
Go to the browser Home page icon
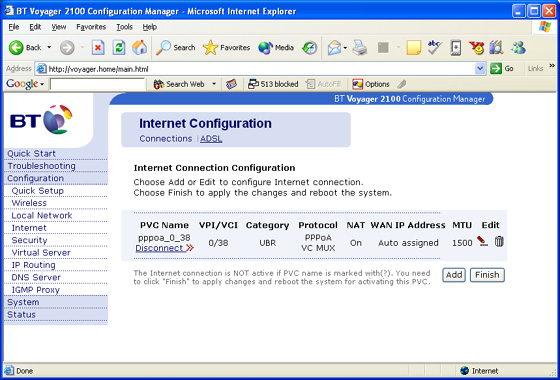coord(139,48)
